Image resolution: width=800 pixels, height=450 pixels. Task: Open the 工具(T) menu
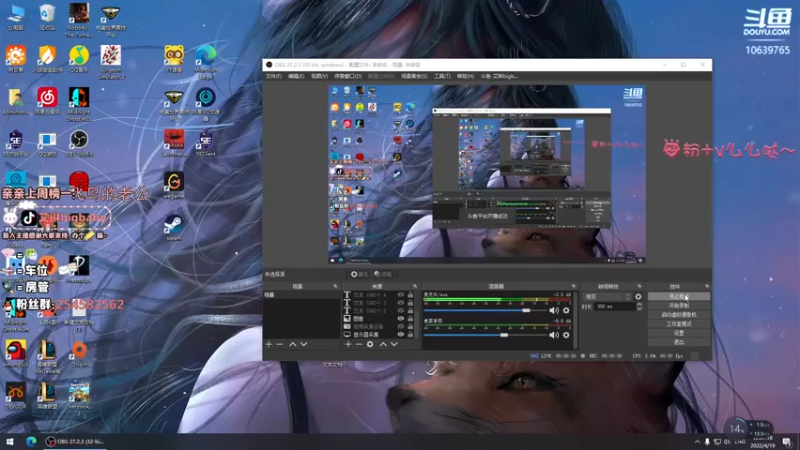tap(442, 76)
